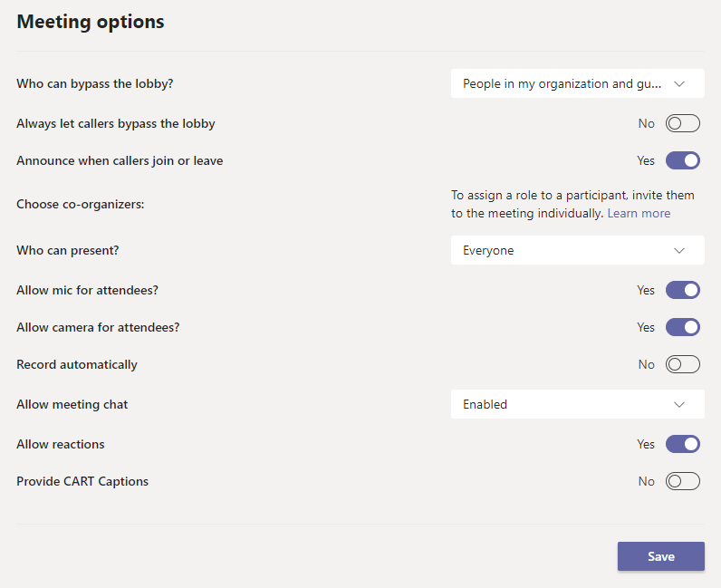This screenshot has height=588, width=721.
Task: Disable the 'Allow mic for attendees?' switch
Action: (x=682, y=290)
